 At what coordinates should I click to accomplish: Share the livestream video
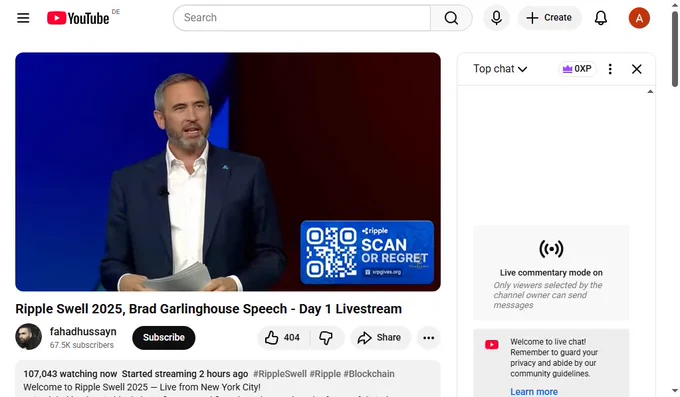point(379,338)
